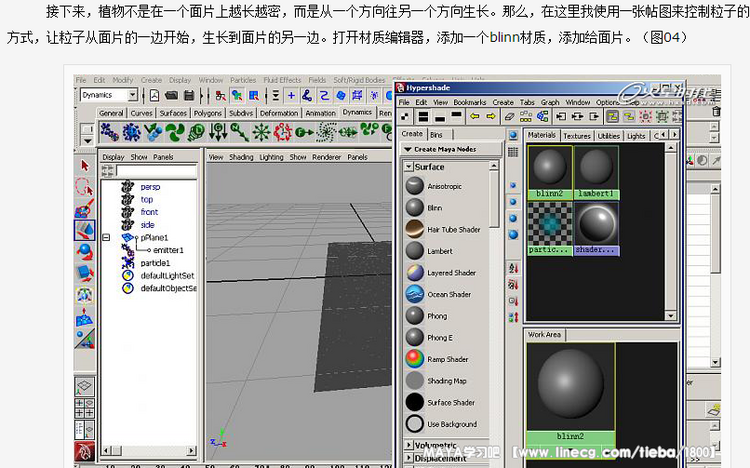Switch to Utilities tab in Hypershade

[608, 136]
